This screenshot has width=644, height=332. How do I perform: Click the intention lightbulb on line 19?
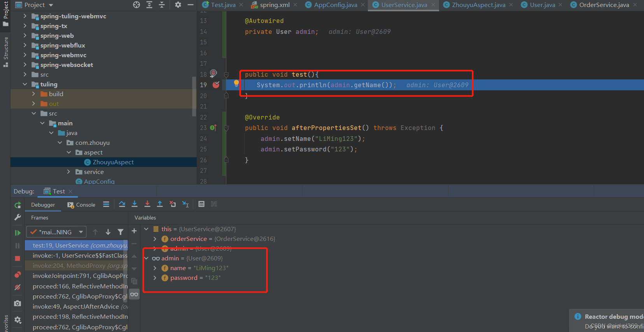236,83
